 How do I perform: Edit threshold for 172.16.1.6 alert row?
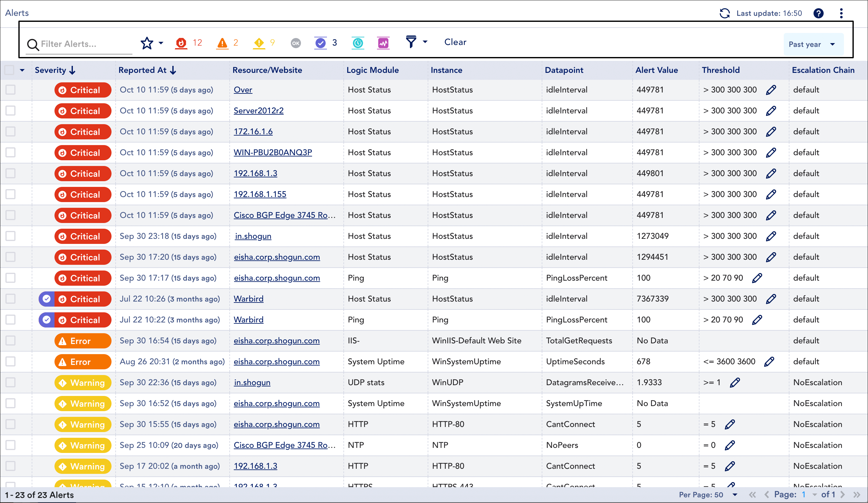click(771, 131)
